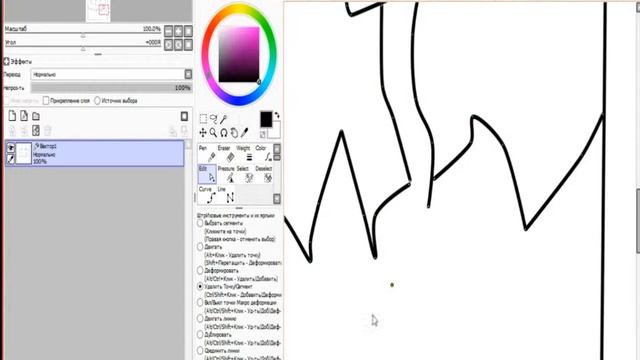640x360 pixels.
Task: Select the Деформировать radio option
Action: tap(200, 271)
